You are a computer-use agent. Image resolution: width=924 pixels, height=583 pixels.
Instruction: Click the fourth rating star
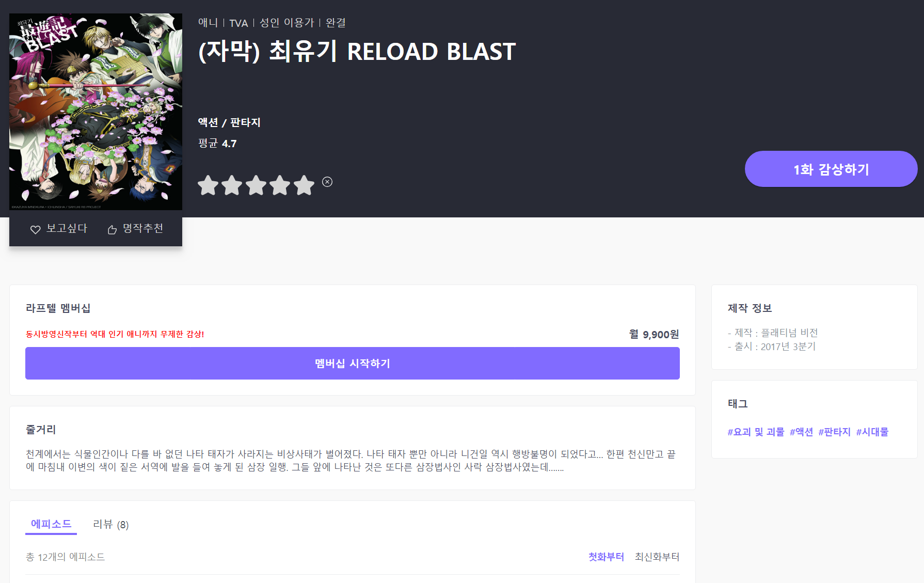pos(280,185)
